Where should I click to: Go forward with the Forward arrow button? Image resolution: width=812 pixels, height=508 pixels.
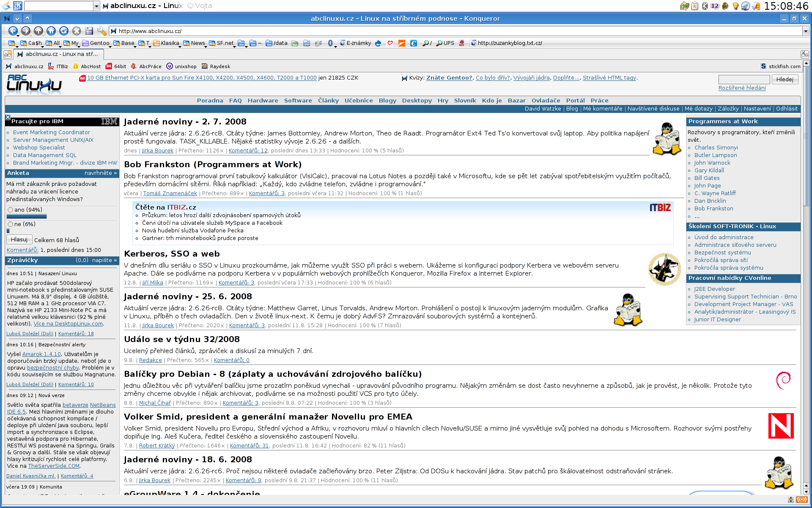(x=26, y=31)
